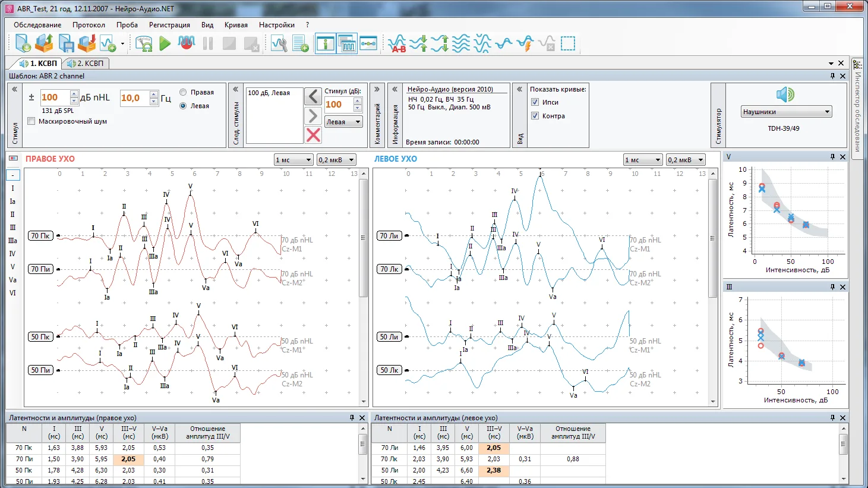868x488 pixels.
Task: Click the new examination document icon
Action: tap(23, 43)
